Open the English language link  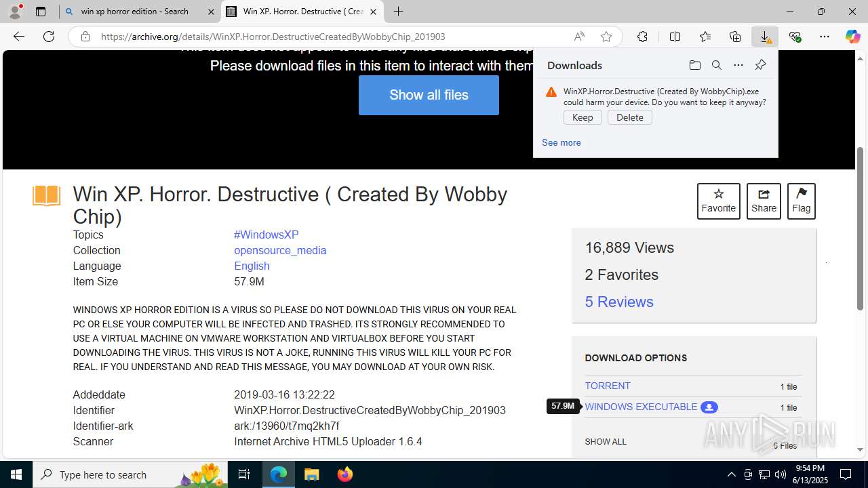click(x=252, y=266)
